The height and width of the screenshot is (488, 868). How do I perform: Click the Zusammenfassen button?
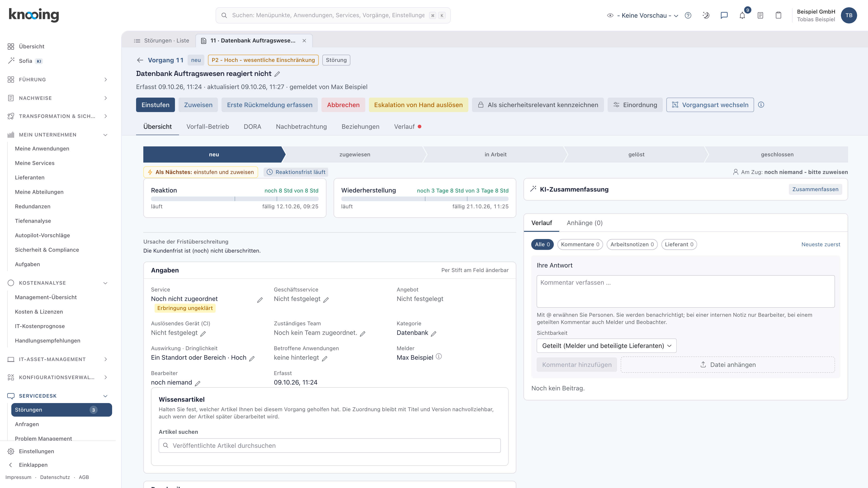[815, 189]
